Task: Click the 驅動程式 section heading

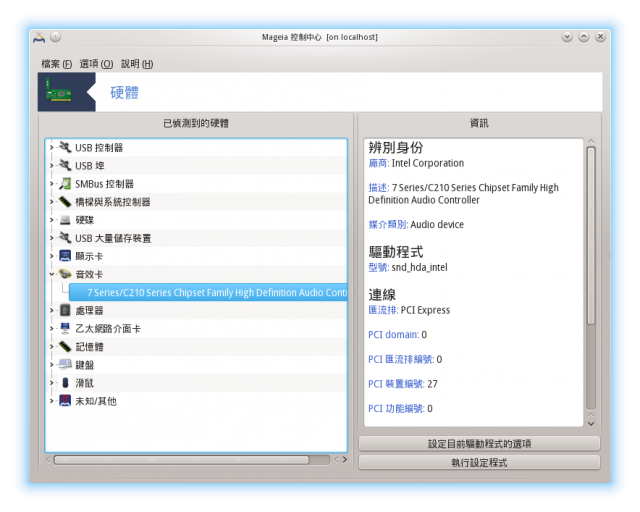Action: point(396,252)
